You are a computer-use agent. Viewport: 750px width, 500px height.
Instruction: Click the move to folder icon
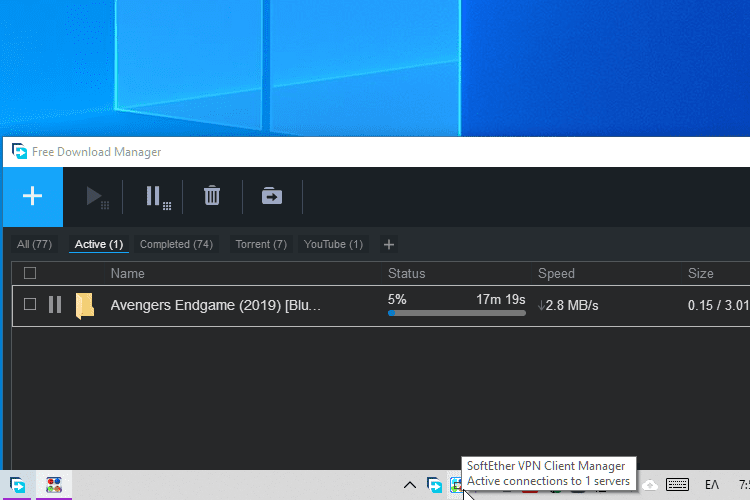tap(272, 196)
